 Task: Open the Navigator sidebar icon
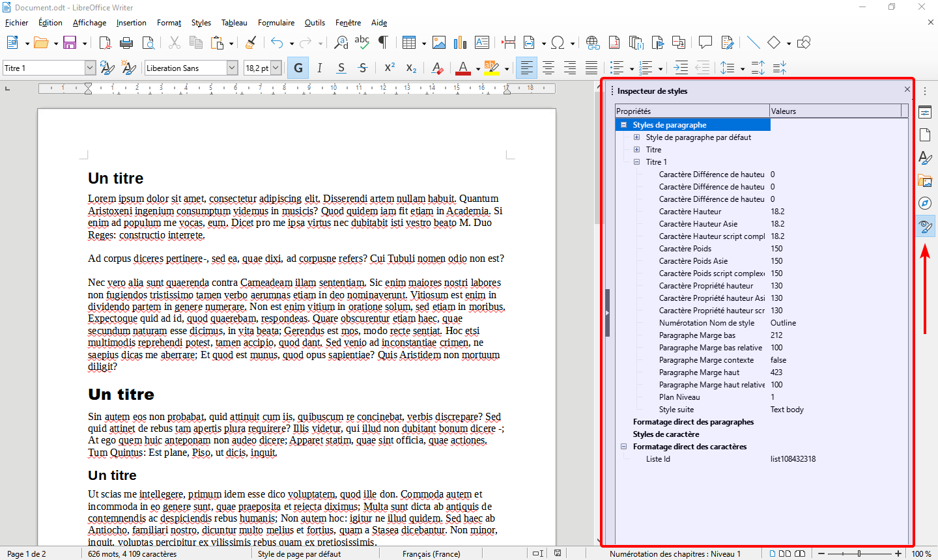pos(925,203)
